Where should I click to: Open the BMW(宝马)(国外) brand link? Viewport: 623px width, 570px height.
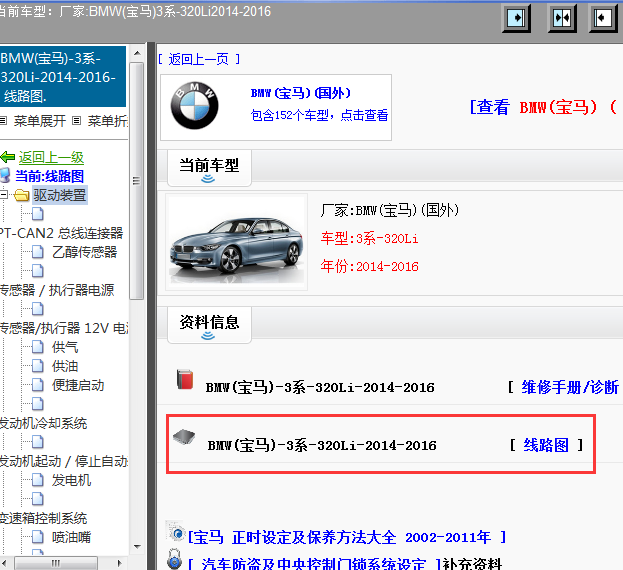pyautogui.click(x=301, y=93)
